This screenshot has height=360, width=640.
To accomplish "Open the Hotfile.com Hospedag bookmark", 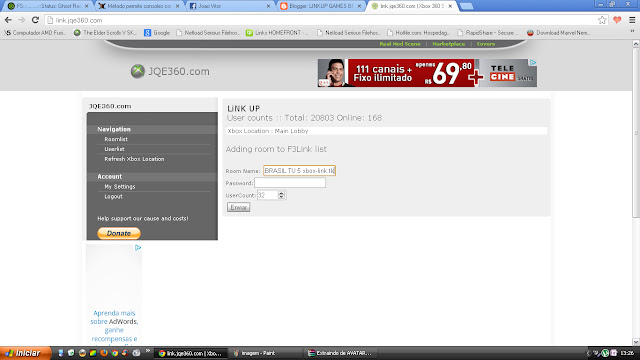I will [x=418, y=33].
